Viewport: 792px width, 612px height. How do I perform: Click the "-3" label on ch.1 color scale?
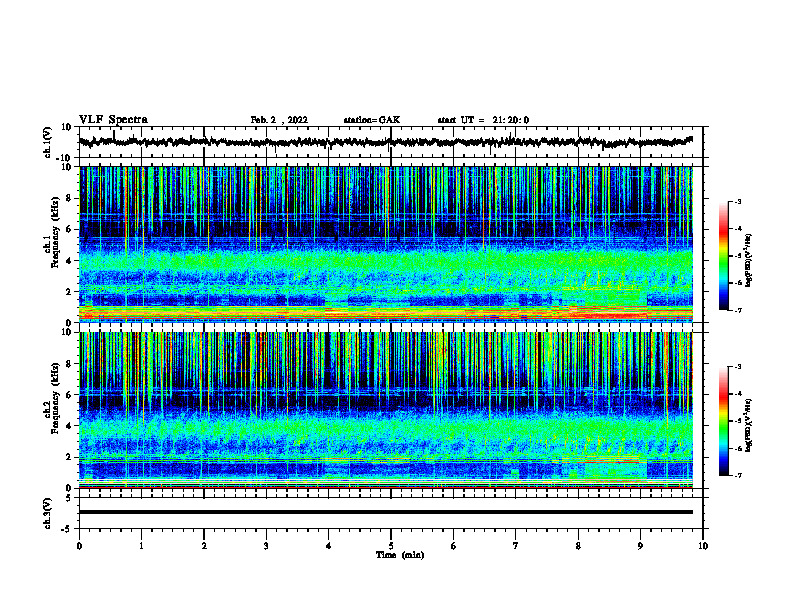tap(738, 201)
